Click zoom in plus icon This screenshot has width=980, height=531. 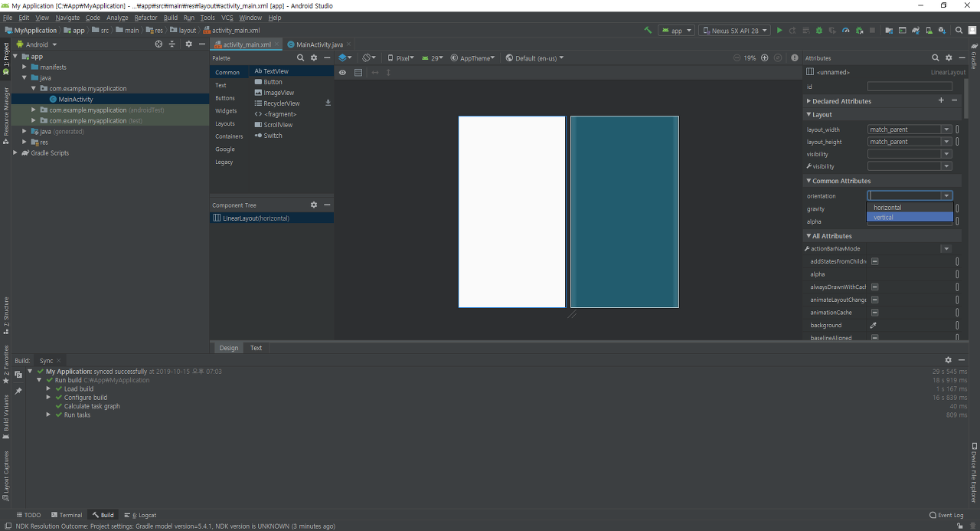[764, 58]
